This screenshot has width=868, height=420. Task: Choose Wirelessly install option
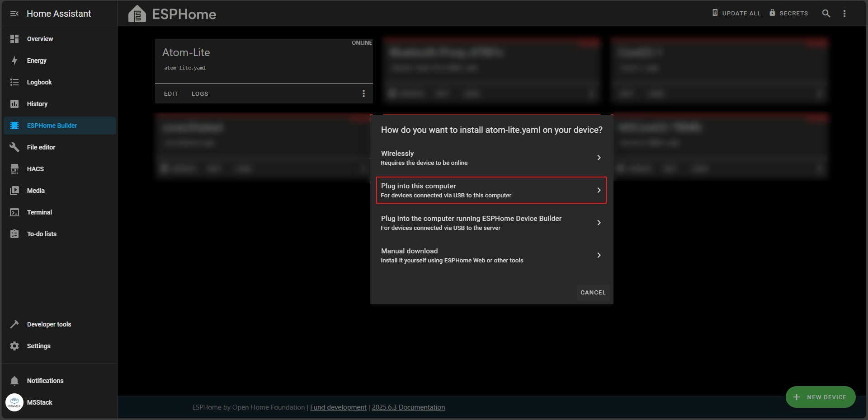pos(491,158)
